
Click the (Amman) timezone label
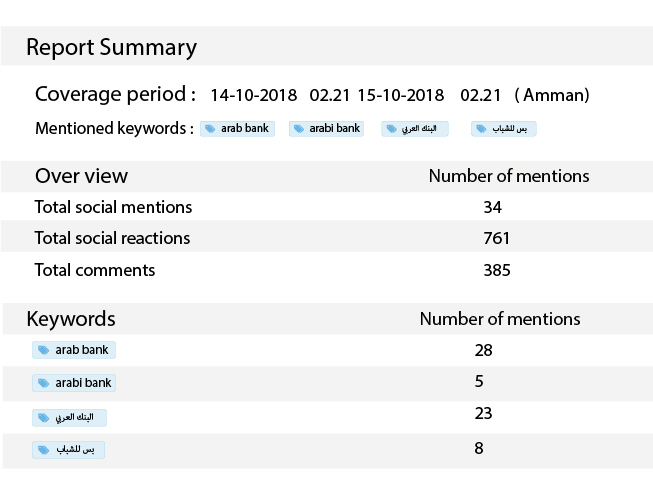(551, 96)
